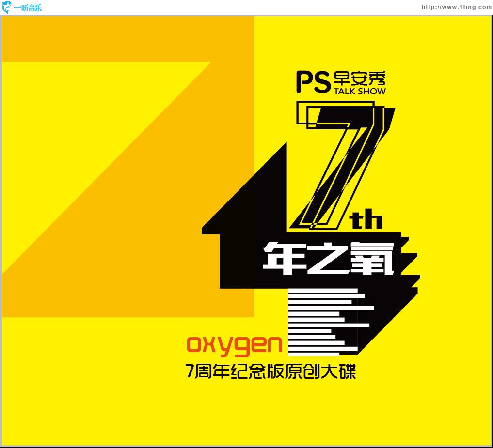Click the 7周年纪念版原创大碟 caption
The image size is (493, 448).
click(x=270, y=371)
